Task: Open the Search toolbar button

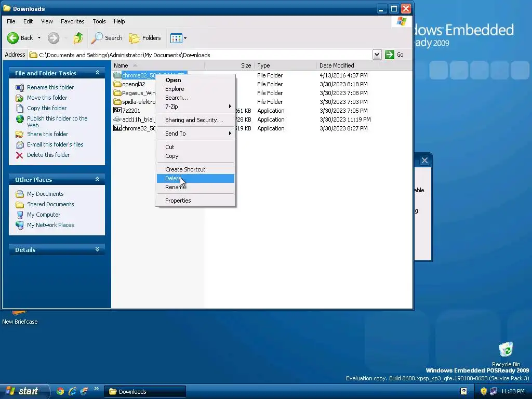Action: [x=107, y=38]
